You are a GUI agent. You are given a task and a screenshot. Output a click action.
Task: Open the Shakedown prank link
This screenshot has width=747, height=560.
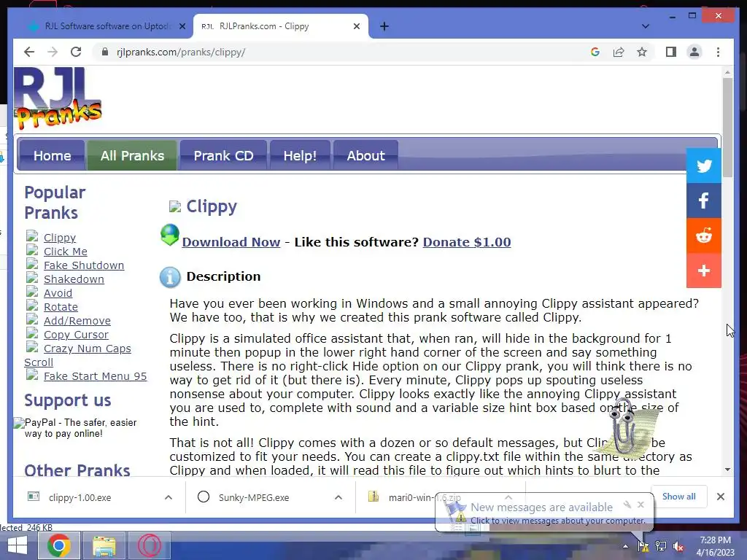tap(74, 279)
